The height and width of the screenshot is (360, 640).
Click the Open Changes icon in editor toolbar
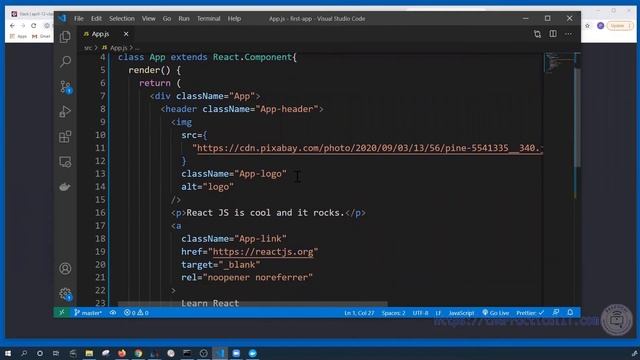click(x=537, y=34)
